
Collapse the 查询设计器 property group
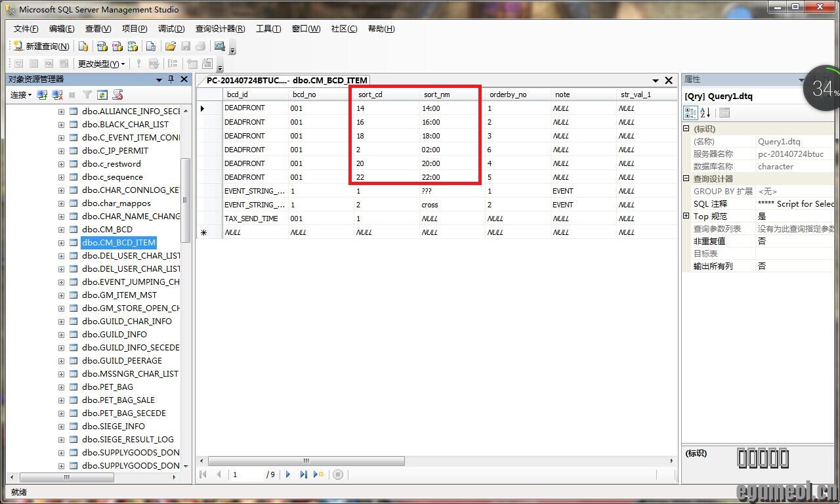pos(686,178)
